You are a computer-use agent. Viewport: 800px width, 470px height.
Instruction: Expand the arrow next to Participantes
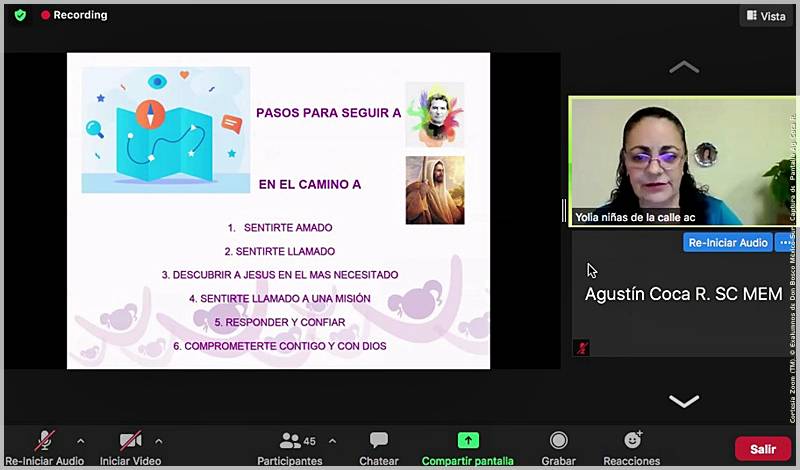332,440
